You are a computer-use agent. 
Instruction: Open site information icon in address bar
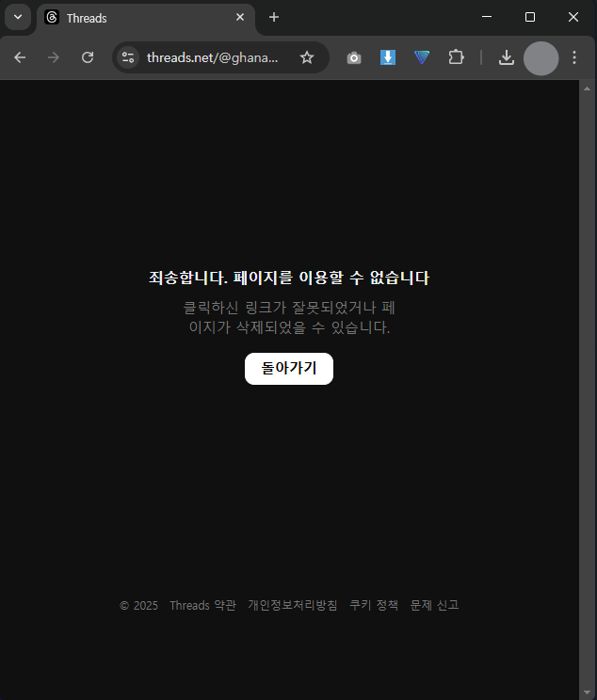(x=128, y=57)
